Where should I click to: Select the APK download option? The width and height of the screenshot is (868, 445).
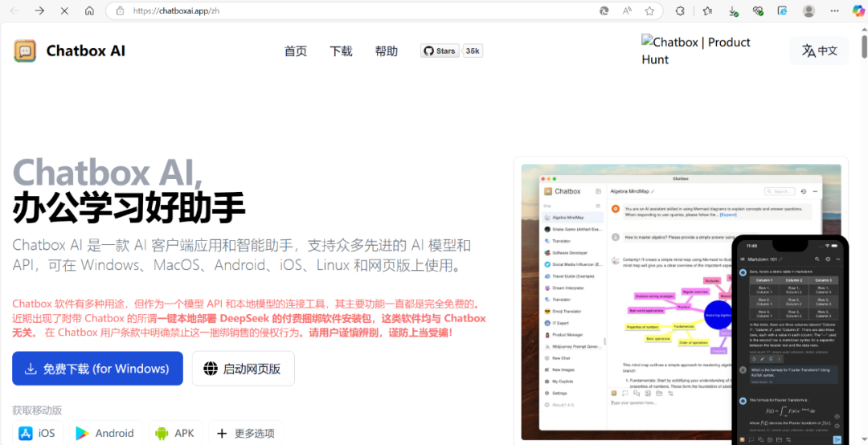[175, 433]
